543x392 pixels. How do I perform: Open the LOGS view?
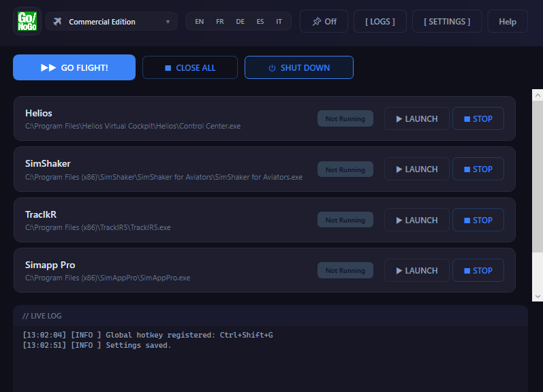click(379, 21)
